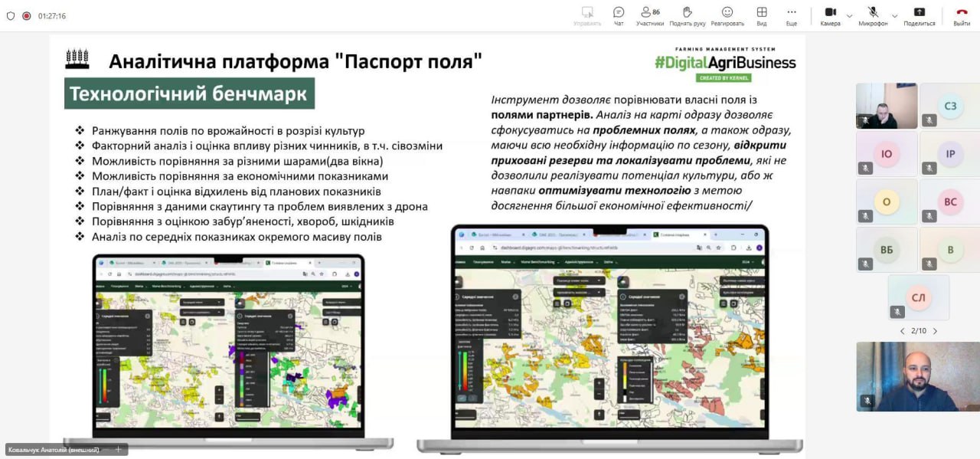The height and width of the screenshot is (459, 980).
Task: Click the Ковальчук Анатолій presenter name label
Action: 52,450
